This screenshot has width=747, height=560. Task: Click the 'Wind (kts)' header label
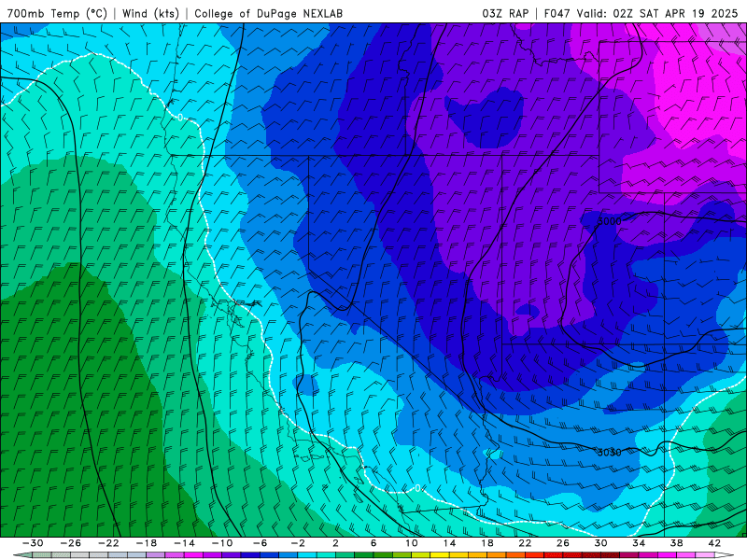150,13
